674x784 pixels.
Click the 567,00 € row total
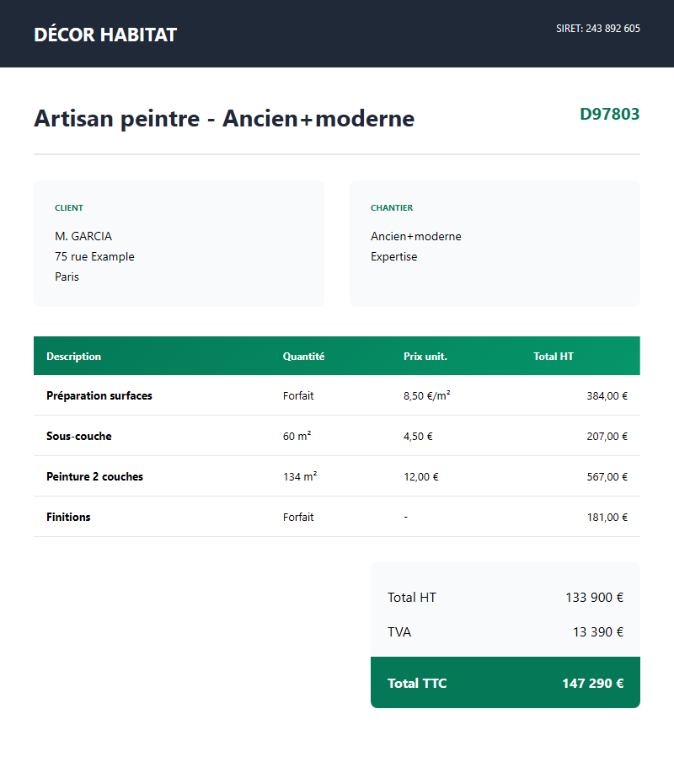(607, 476)
